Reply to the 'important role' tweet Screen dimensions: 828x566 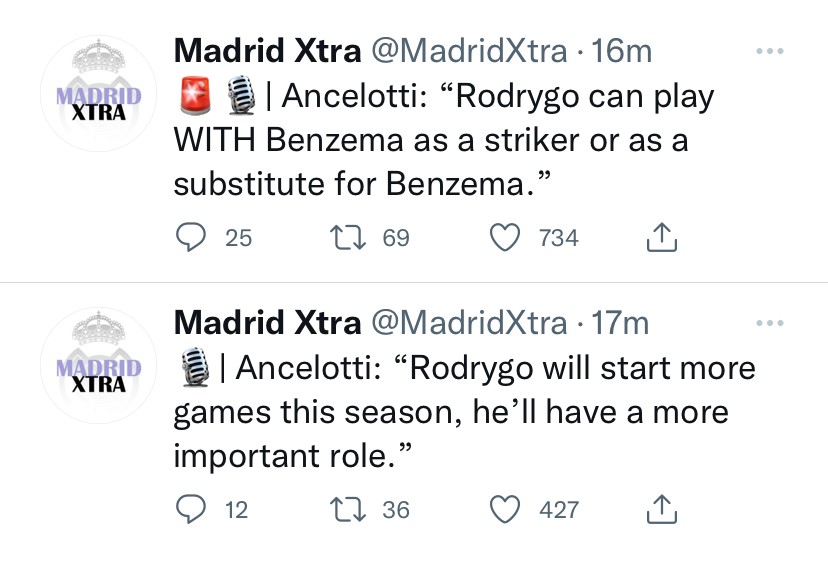pos(189,510)
